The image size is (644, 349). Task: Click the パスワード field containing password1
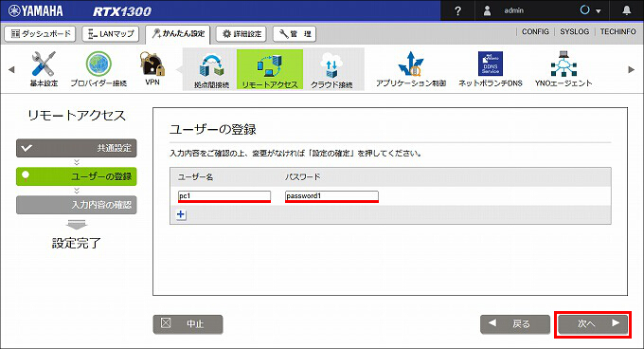pyautogui.click(x=331, y=196)
